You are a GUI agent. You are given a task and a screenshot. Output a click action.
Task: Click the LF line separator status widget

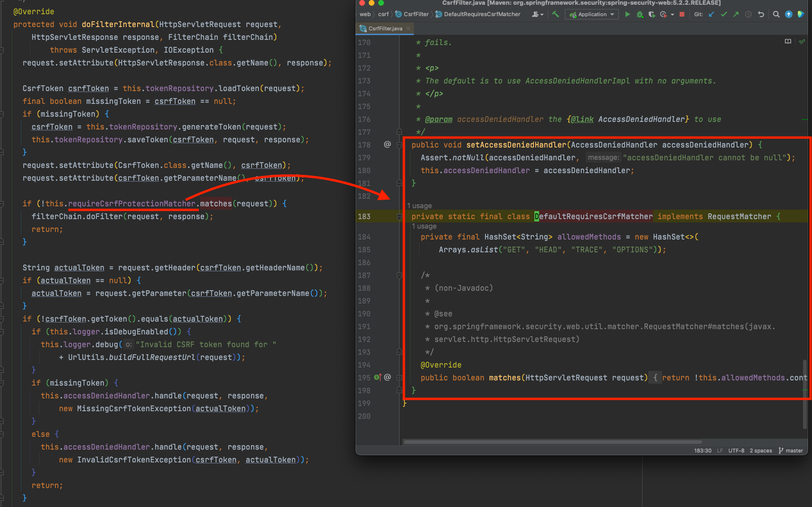[x=720, y=451]
